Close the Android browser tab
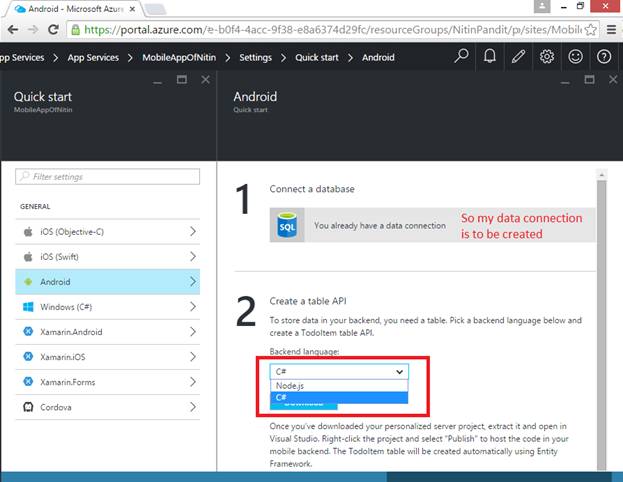Viewport: 623px width, 482px height. [132, 9]
